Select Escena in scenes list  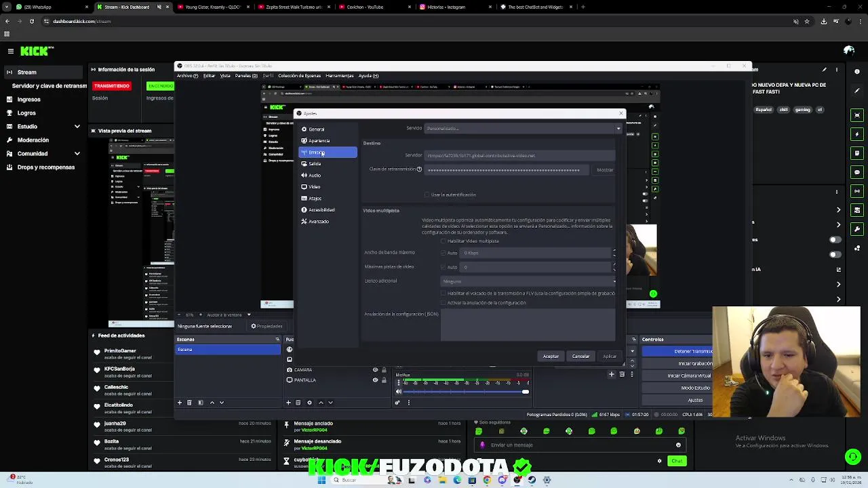[228, 350]
